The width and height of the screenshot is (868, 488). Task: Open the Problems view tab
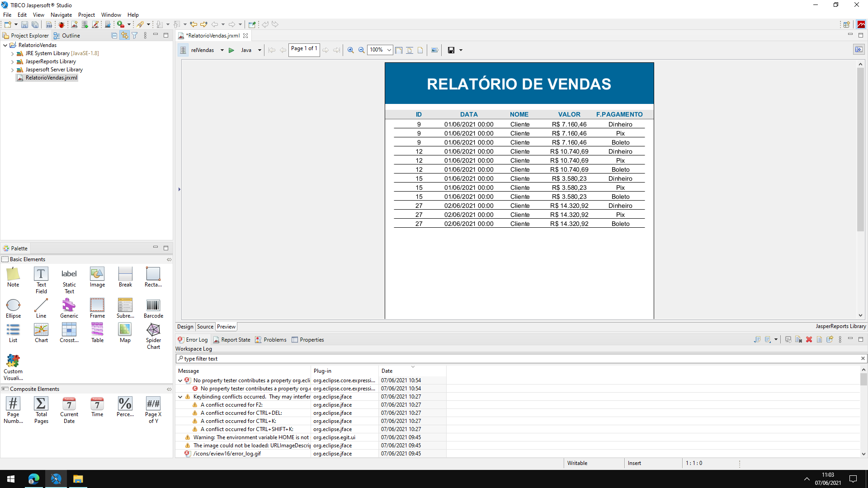tap(274, 340)
